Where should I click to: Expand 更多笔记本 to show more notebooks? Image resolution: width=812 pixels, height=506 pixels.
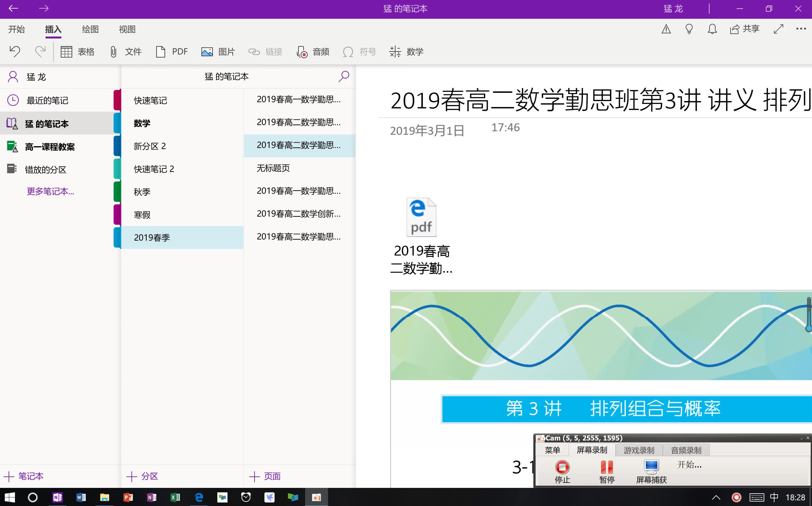pos(50,191)
